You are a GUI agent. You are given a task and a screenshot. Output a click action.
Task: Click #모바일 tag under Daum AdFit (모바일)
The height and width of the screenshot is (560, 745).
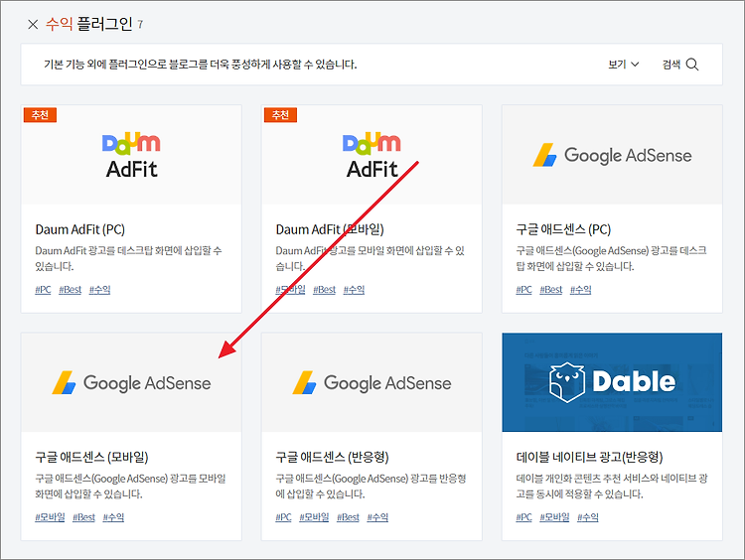tap(290, 290)
